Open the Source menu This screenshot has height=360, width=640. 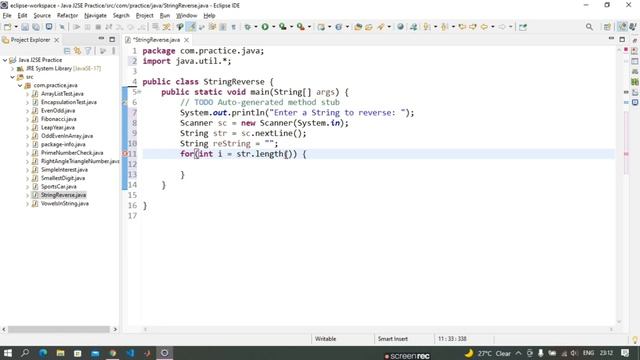(x=42, y=16)
